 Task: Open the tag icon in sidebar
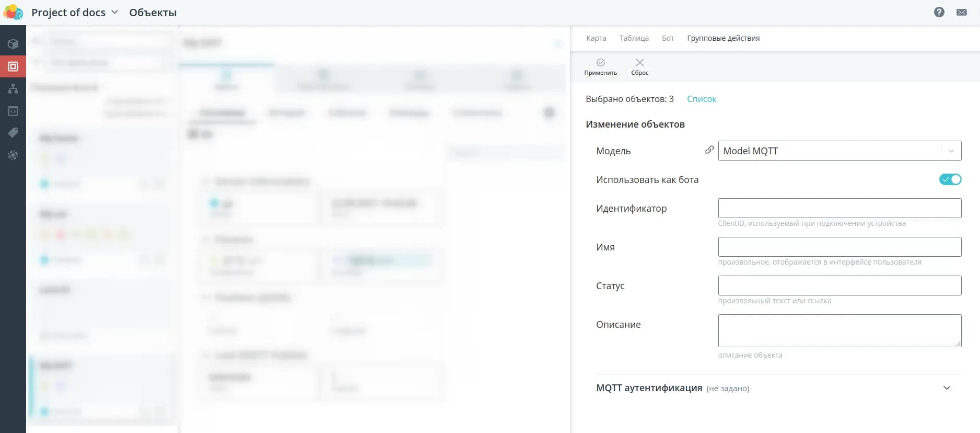point(13,133)
